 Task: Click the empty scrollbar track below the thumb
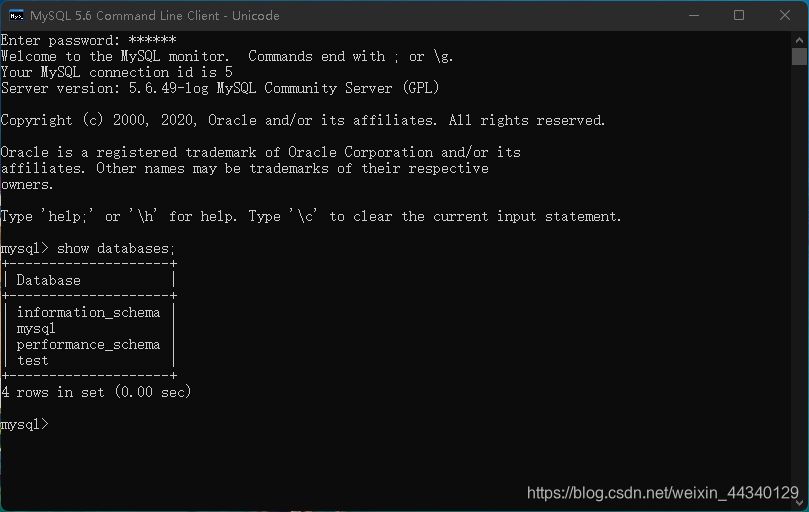[x=799, y=300]
